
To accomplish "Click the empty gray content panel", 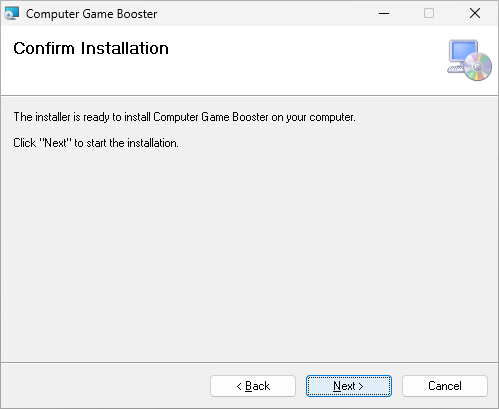I will [x=249, y=253].
